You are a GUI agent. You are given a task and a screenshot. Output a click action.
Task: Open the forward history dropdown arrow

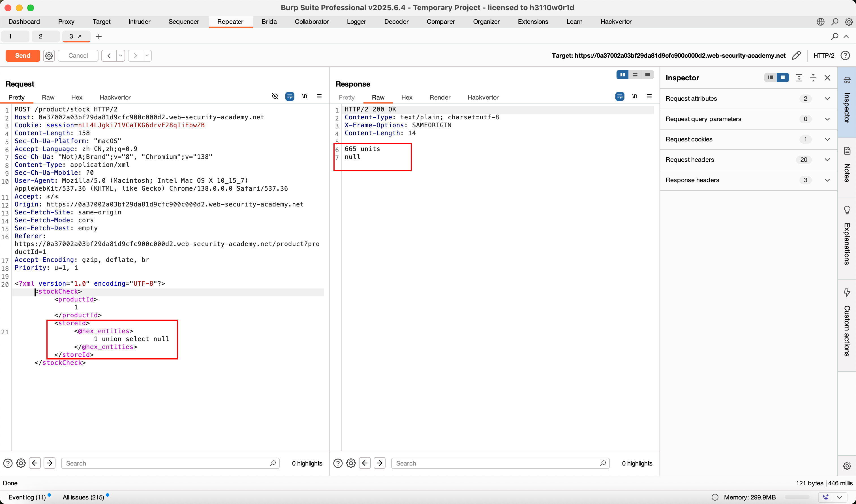click(147, 55)
